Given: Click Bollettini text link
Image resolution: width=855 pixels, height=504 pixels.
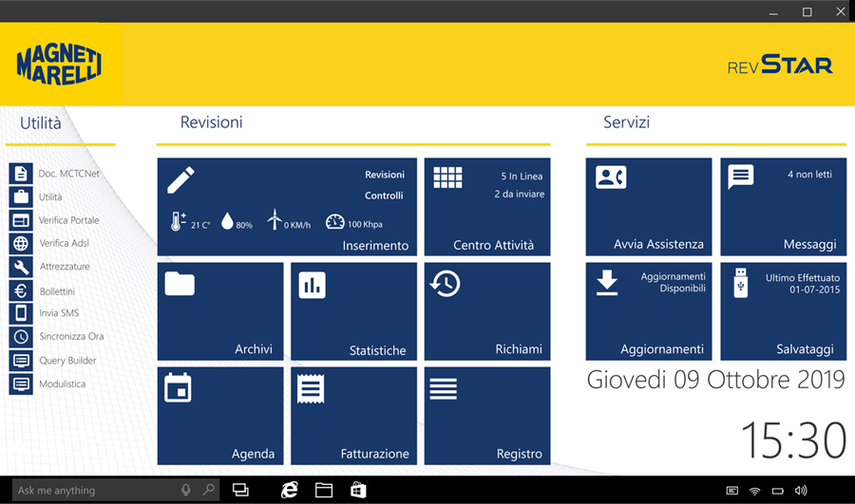Looking at the screenshot, I should coord(57,291).
